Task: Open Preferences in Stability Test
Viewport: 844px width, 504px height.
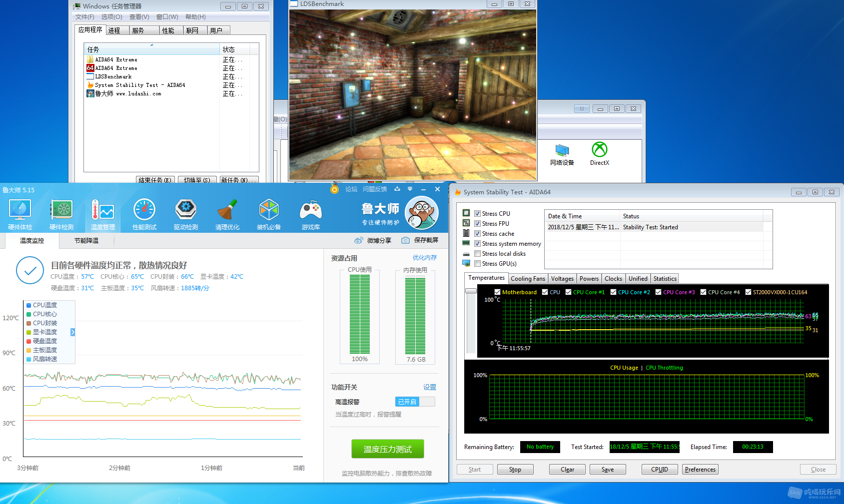Action: 700,470
